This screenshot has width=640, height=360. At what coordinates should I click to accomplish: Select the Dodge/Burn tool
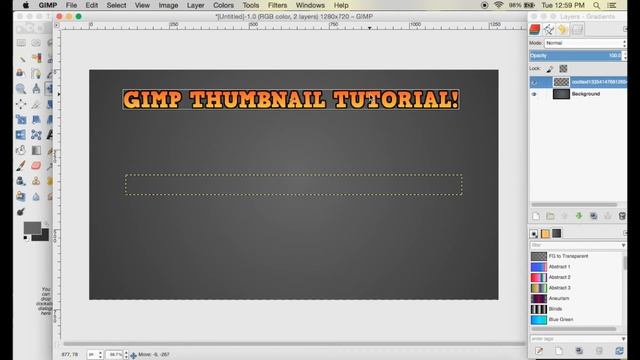[x=21, y=212]
